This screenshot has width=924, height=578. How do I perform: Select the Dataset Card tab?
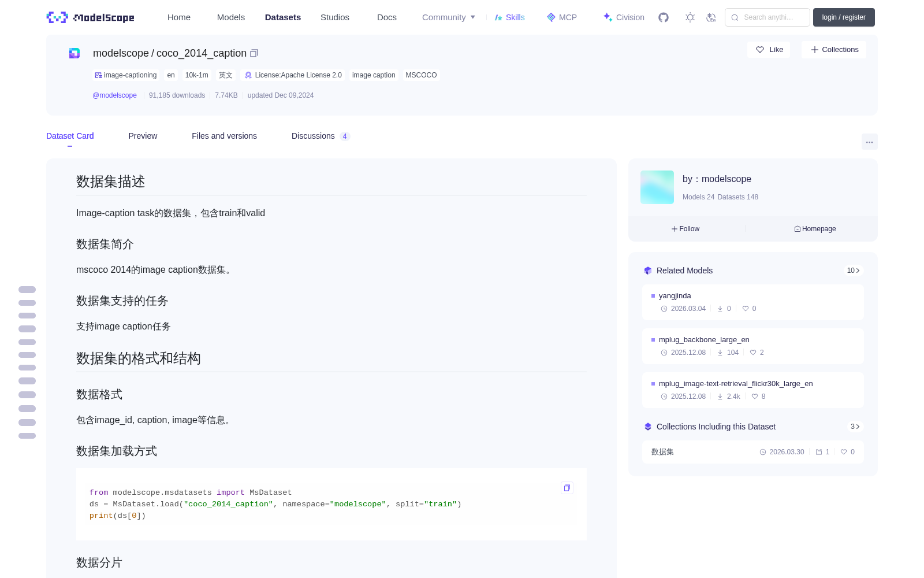70,136
